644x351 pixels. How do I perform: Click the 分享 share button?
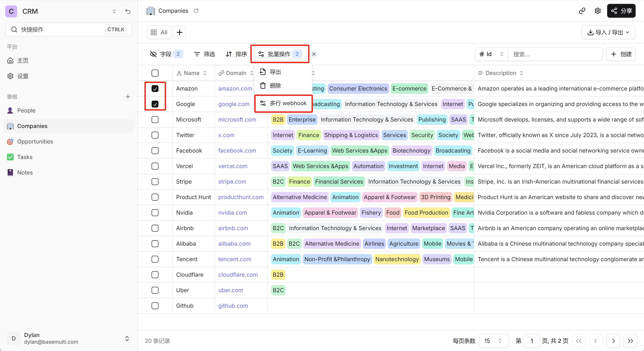621,11
